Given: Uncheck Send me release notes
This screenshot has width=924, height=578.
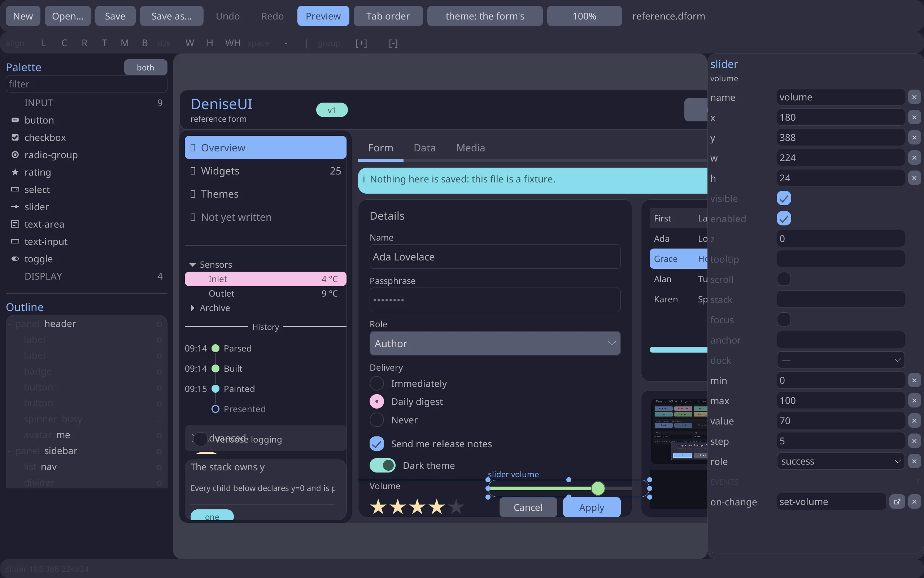Looking at the screenshot, I should point(377,444).
